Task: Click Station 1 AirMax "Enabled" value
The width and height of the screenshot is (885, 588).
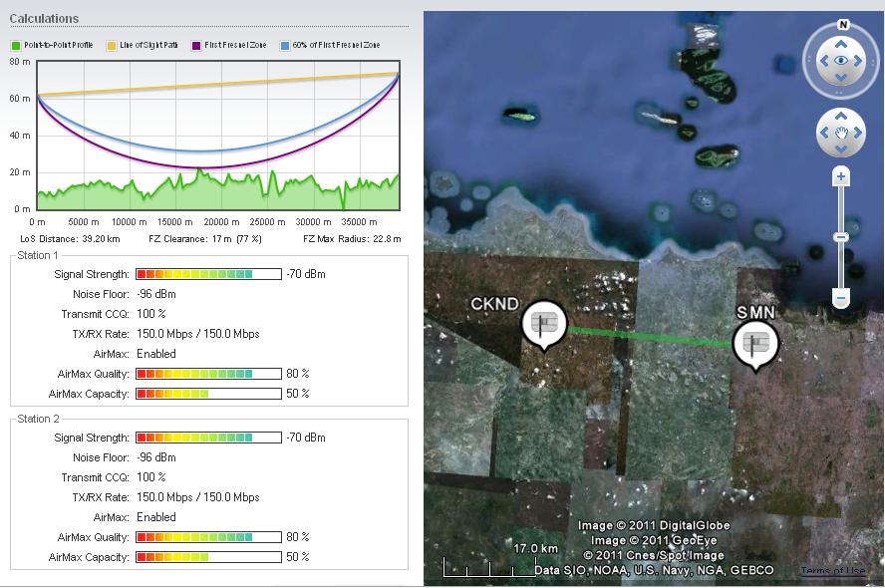Action: coord(156,354)
